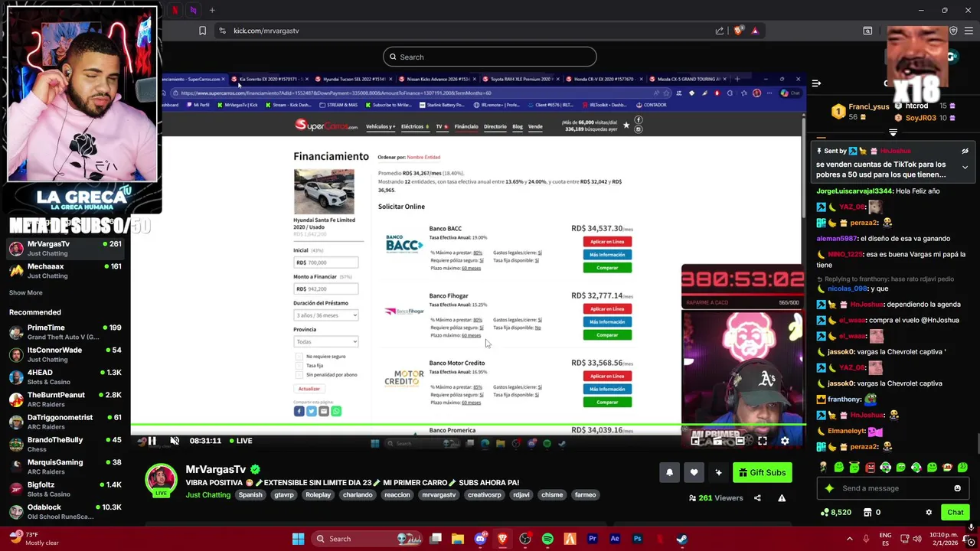Screen dimensions: 980x551
Task: Open Bigfoltz recommended channel
Action: point(66,489)
